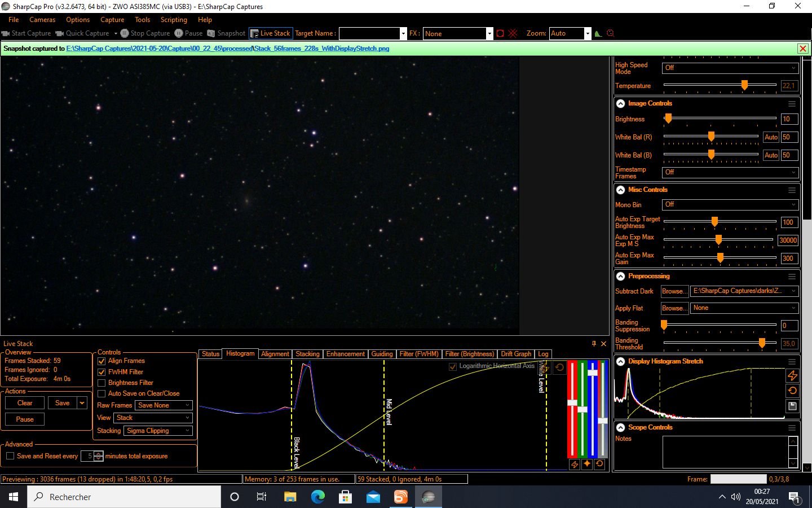This screenshot has width=812, height=508.
Task: Switch to the Filter (FWHM) tab
Action: click(419, 354)
